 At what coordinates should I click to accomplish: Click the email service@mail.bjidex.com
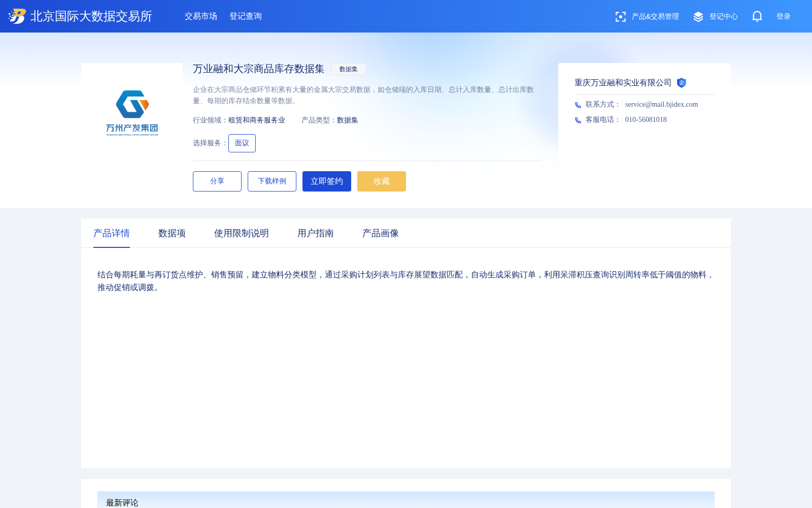[661, 105]
